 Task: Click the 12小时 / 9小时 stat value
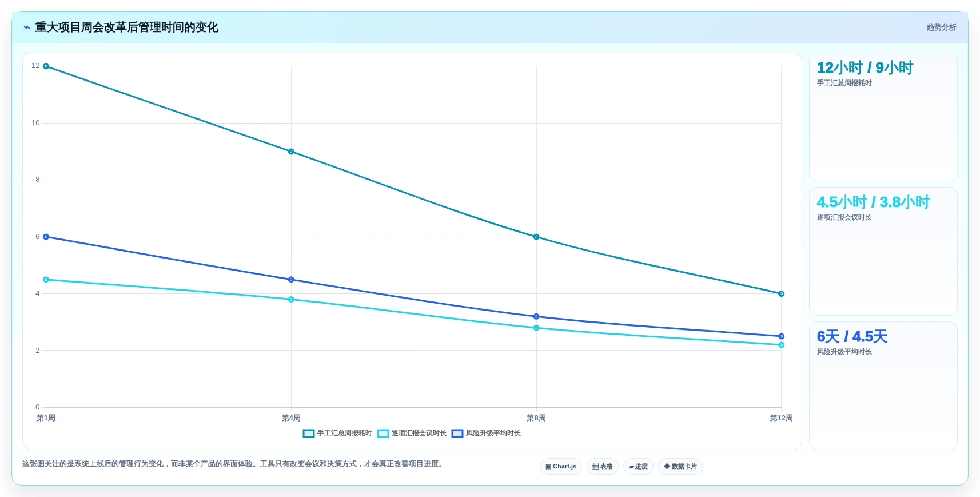[865, 68]
